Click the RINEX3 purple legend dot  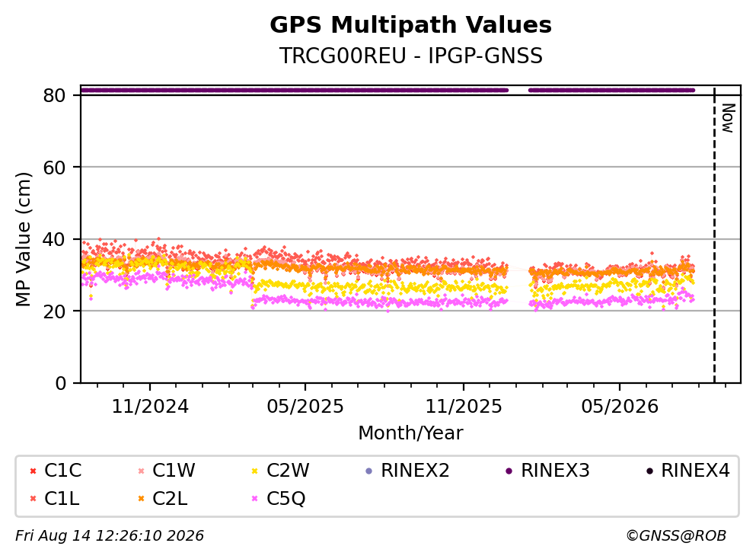(x=509, y=471)
